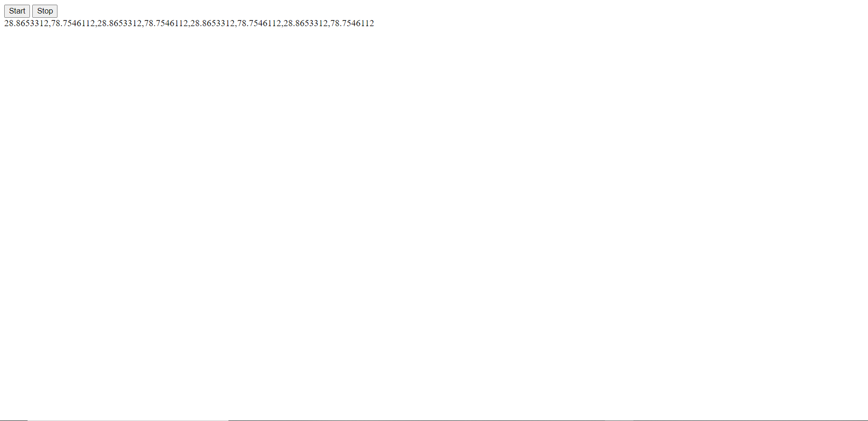
Task: Click the comma after the first 28.8653312
Action: (50, 26)
